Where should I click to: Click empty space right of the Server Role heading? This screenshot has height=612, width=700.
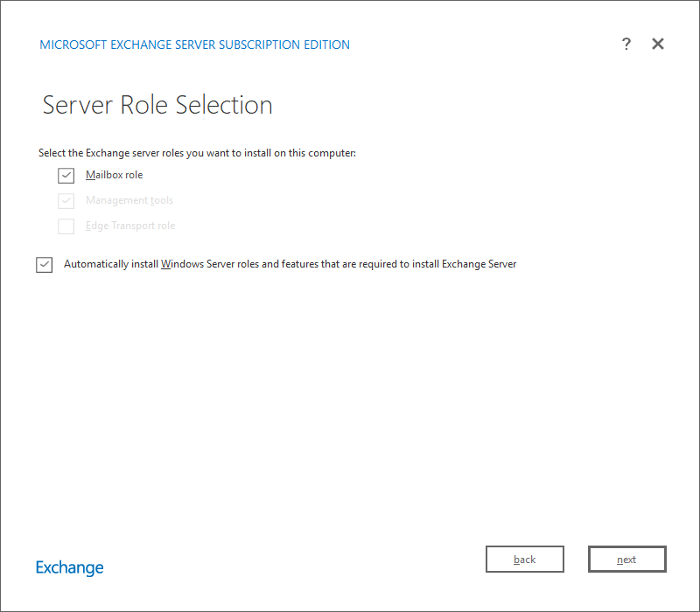(481, 105)
